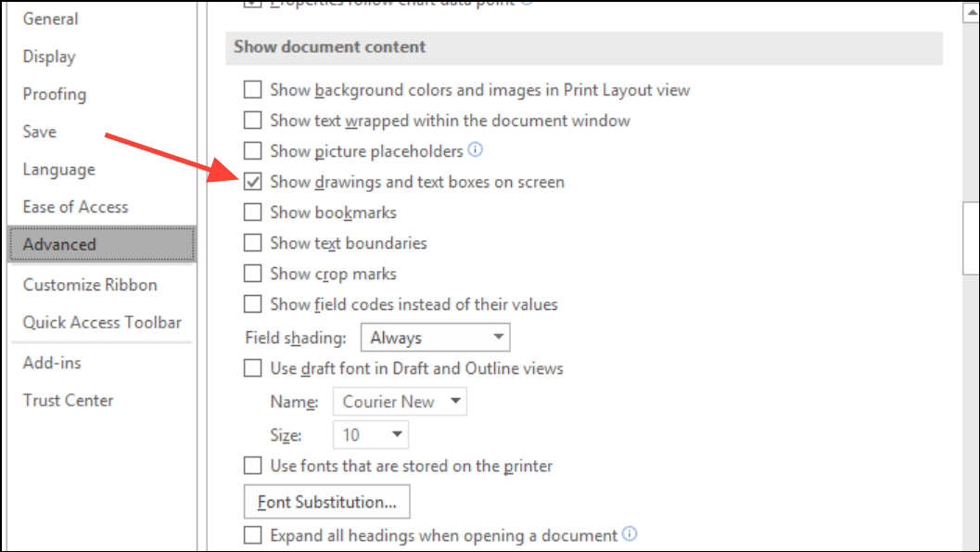Enable Show bookmarks checkbox

(252, 212)
